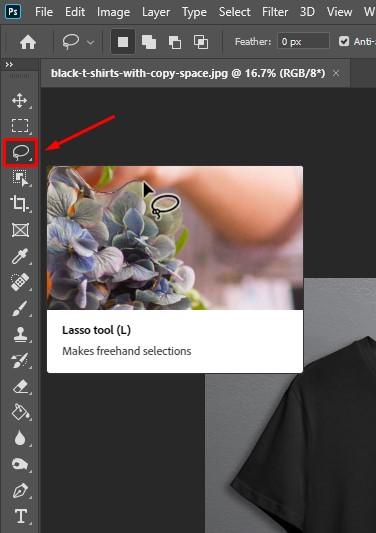Select the Spot Healing Brush tool
376x533 pixels.
20,282
